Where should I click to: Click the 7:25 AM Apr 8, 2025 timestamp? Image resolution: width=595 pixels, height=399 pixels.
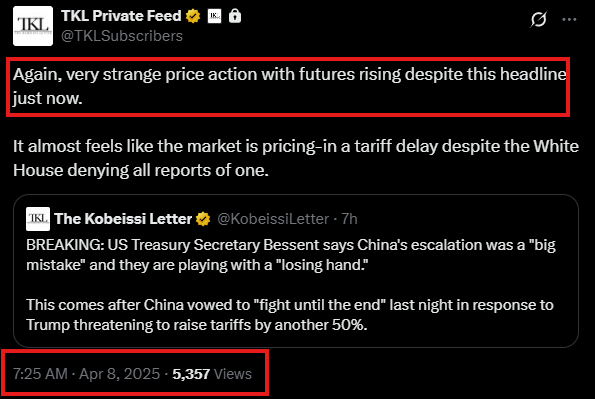(87, 374)
